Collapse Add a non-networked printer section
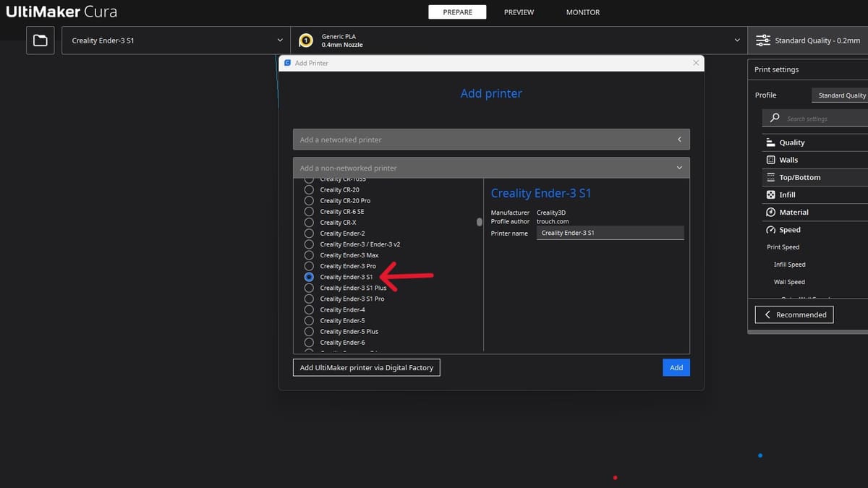The height and width of the screenshot is (488, 868). 491,168
